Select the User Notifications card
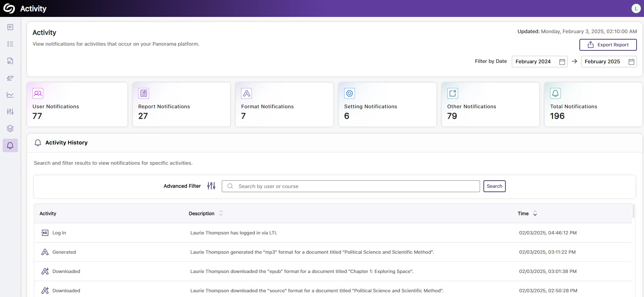644x297 pixels. click(77, 105)
